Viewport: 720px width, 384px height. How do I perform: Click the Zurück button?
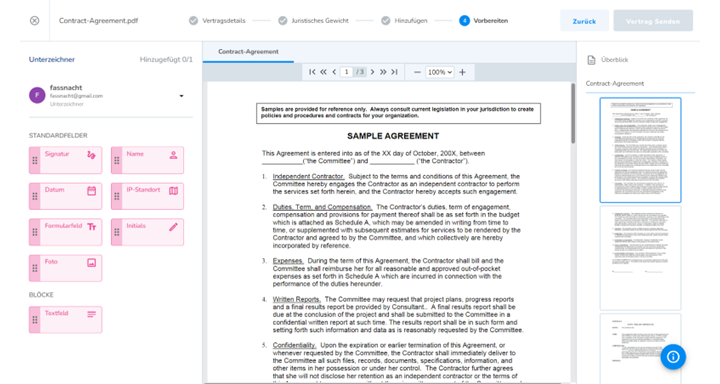click(584, 21)
